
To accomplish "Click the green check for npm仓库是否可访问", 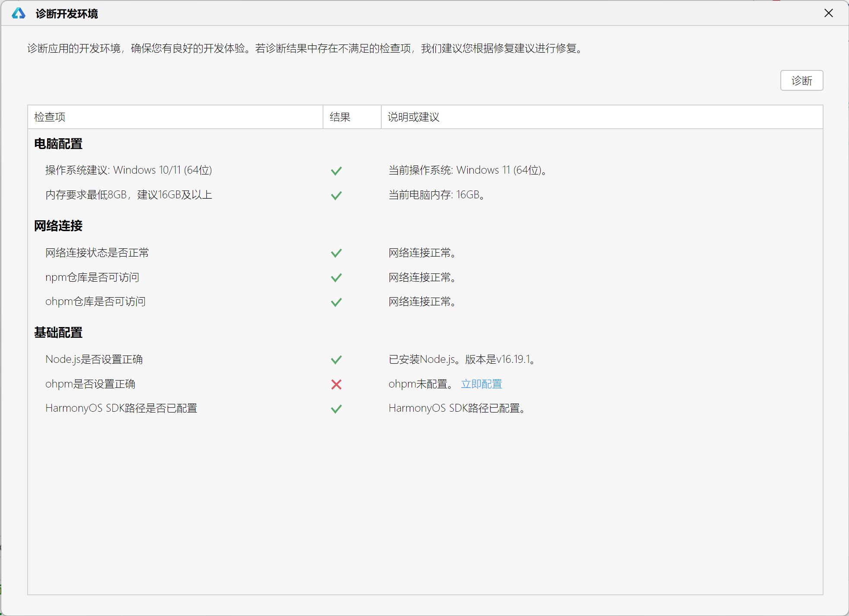I will coord(336,277).
